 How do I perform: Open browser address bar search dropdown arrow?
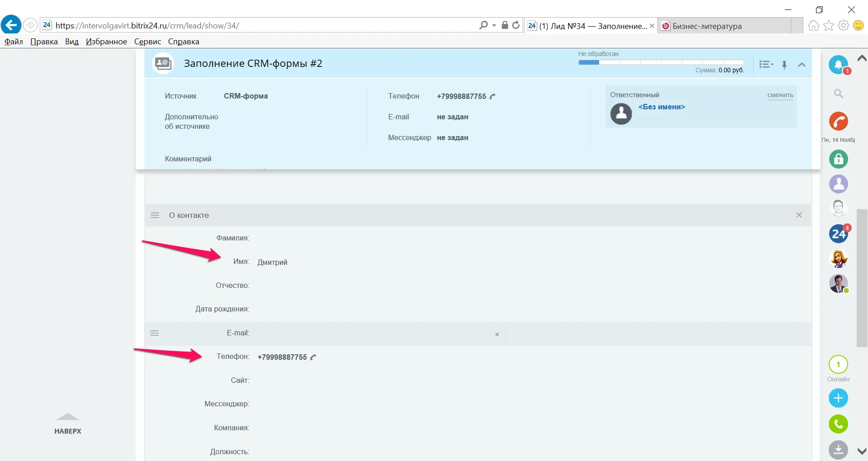tap(494, 26)
